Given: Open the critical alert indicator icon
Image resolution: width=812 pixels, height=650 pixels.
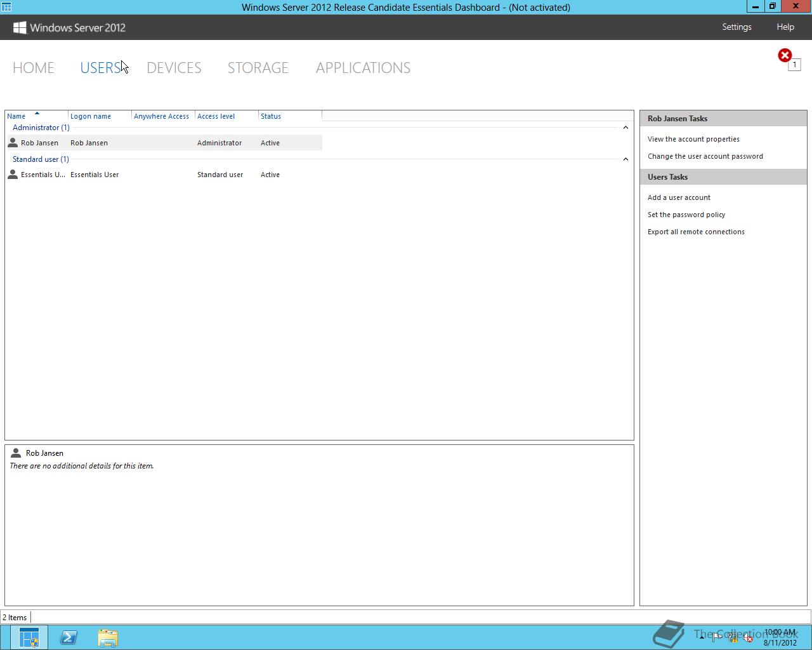Looking at the screenshot, I should 785,56.
